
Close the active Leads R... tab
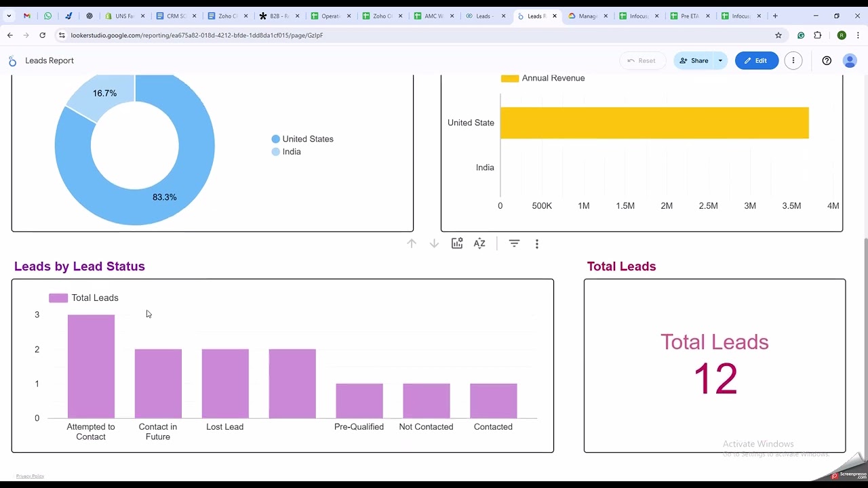pos(555,16)
